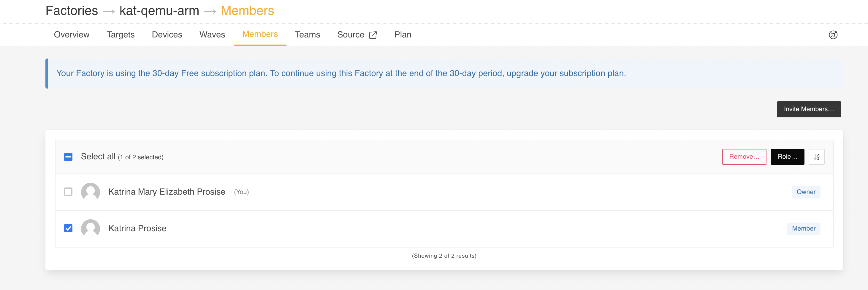Check the Select all checkbox
868x290 pixels.
pyautogui.click(x=68, y=157)
